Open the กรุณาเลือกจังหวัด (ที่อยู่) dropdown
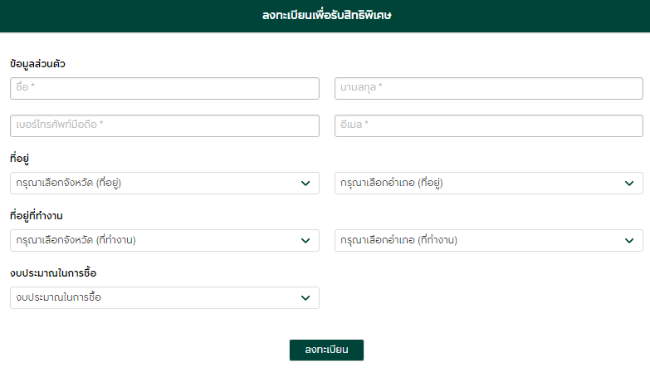The image size is (650, 368). click(165, 183)
